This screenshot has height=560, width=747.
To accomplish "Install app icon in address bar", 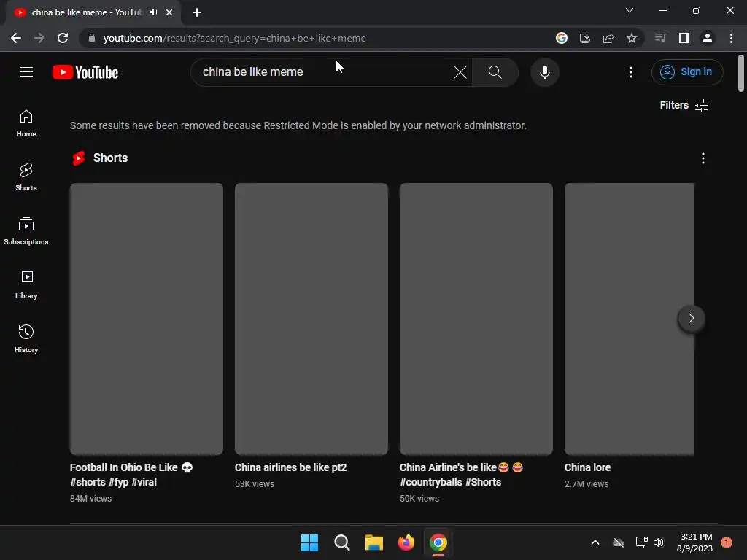I will [x=585, y=38].
